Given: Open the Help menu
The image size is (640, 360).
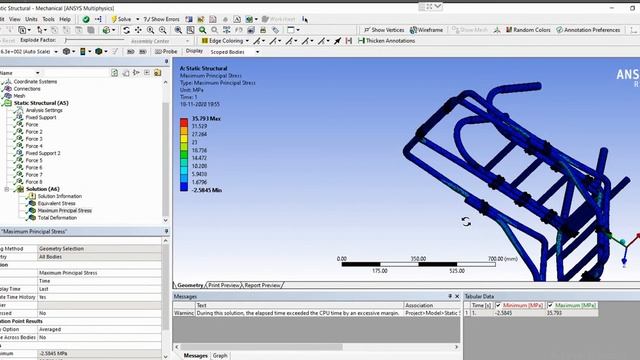Looking at the screenshot, I should tap(65, 19).
